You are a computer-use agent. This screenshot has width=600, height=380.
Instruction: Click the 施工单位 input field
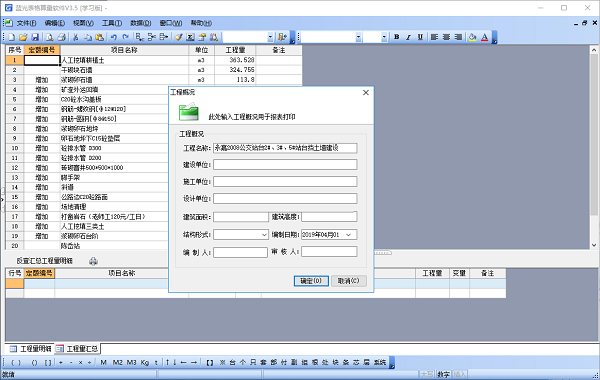285,182
